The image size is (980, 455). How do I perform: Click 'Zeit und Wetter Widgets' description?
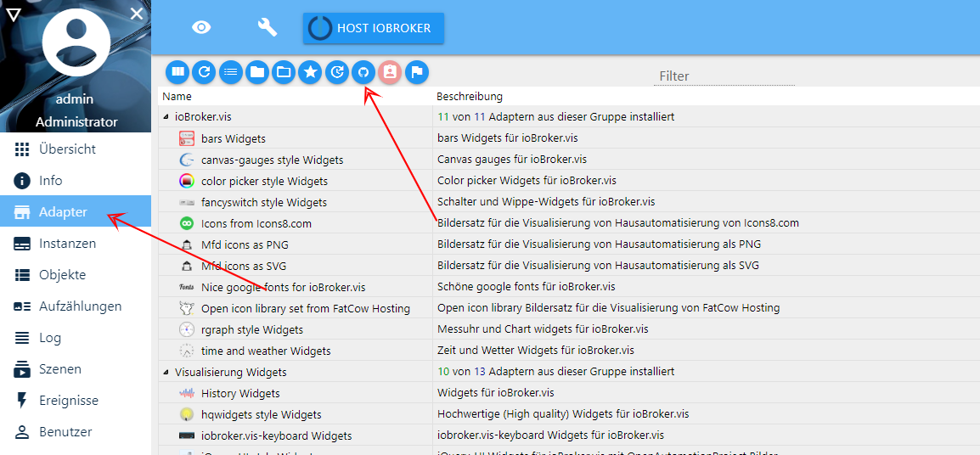tap(536, 351)
